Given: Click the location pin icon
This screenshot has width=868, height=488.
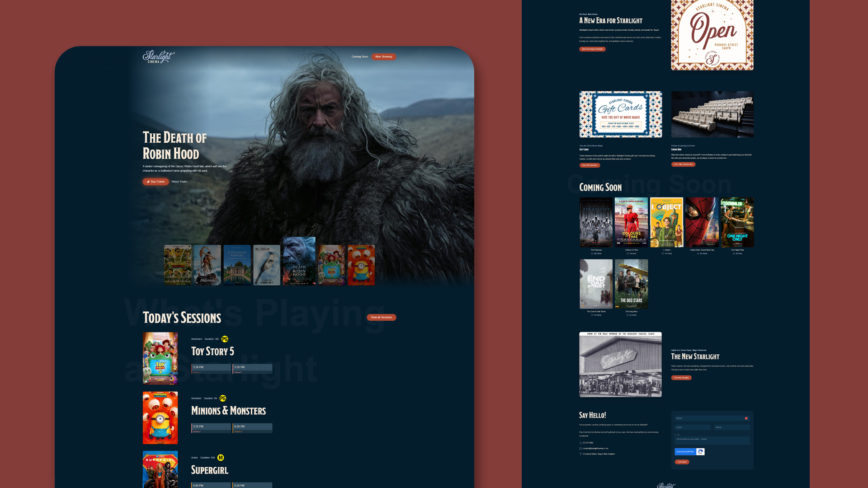Looking at the screenshot, I should tap(580, 454).
